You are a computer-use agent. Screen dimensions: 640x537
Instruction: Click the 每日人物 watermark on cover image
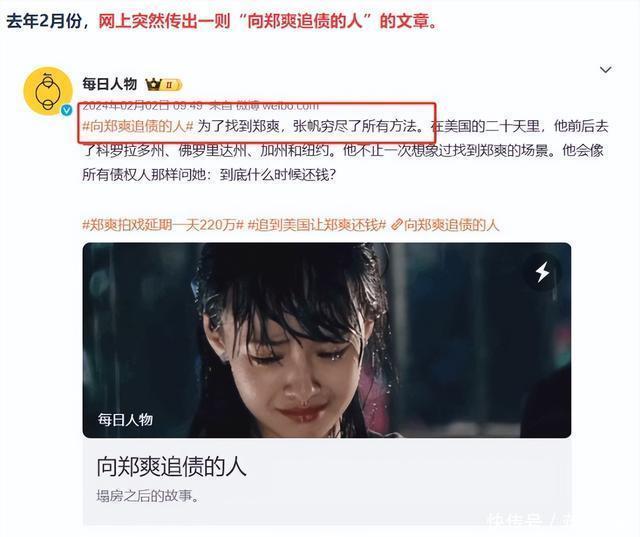[125, 419]
